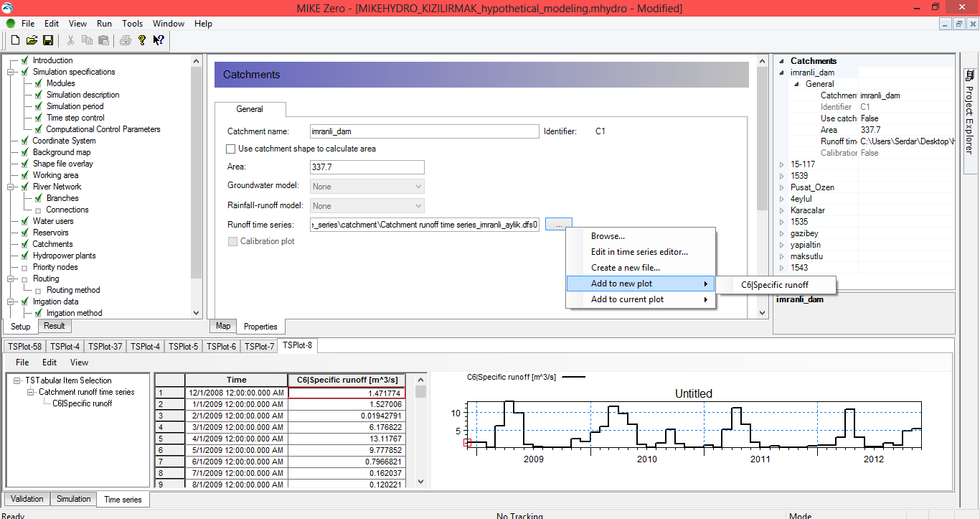Screen dimensions: 980x519
Task: Activate the context help pointer icon
Action: pyautogui.click(x=159, y=40)
